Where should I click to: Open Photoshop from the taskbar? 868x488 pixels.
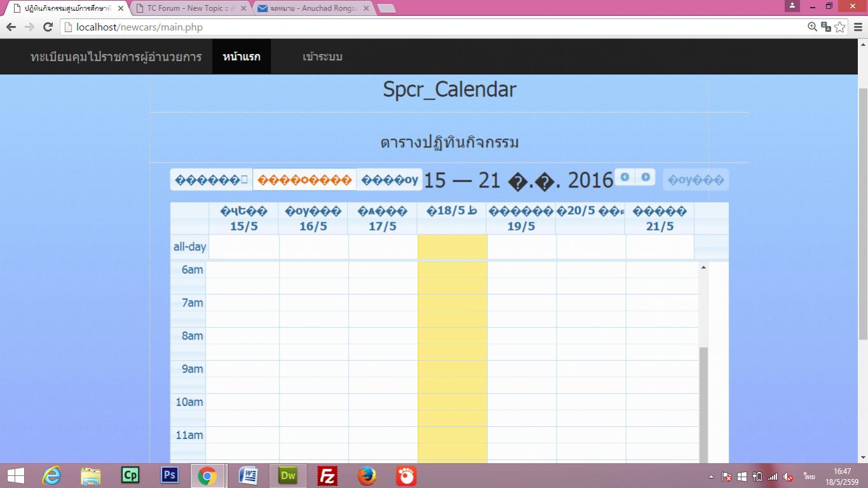pyautogui.click(x=169, y=475)
